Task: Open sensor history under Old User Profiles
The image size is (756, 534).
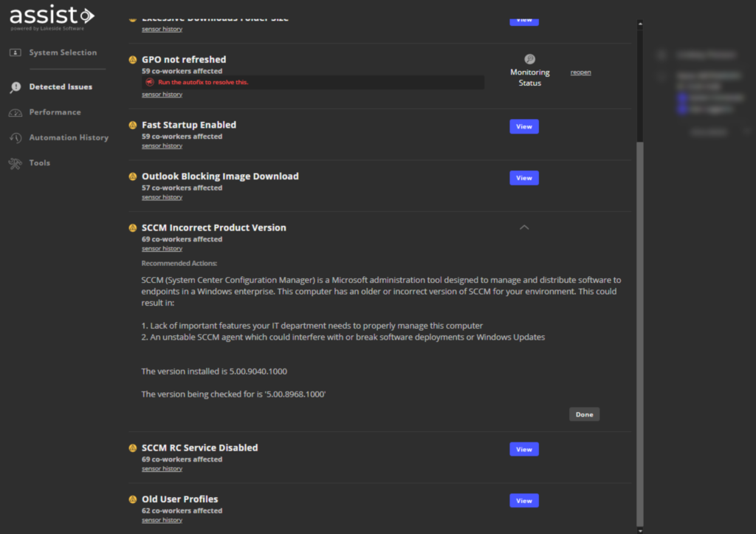Action: pyautogui.click(x=162, y=521)
